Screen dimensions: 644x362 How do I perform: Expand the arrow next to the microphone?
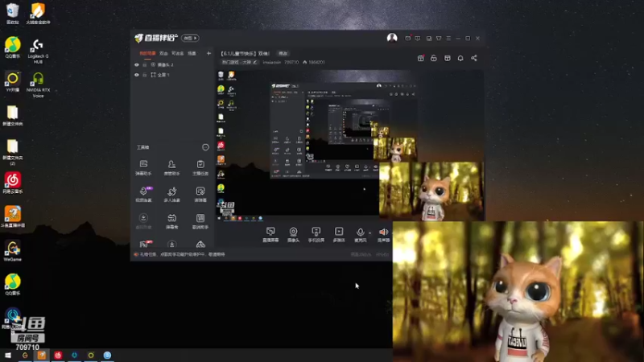pos(370,232)
